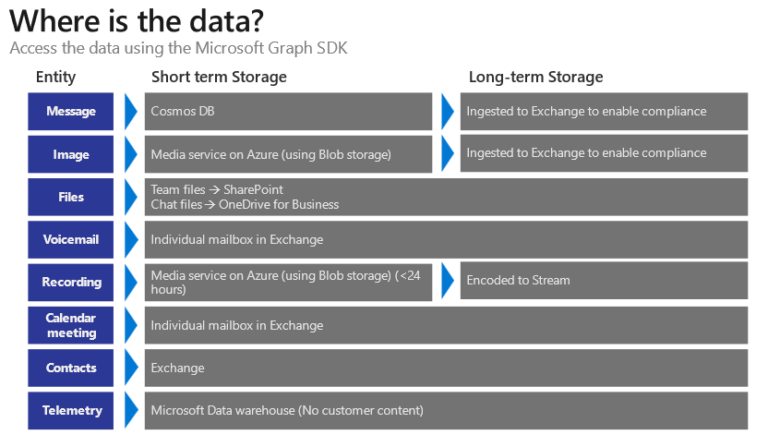Click the Long-term Storage column header
This screenshot has height=447, width=768.
536,77
